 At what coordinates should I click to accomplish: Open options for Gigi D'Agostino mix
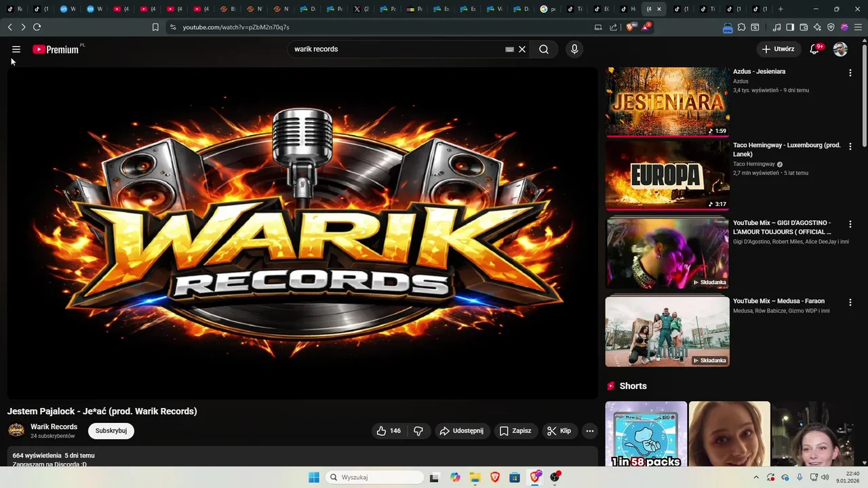(x=850, y=224)
